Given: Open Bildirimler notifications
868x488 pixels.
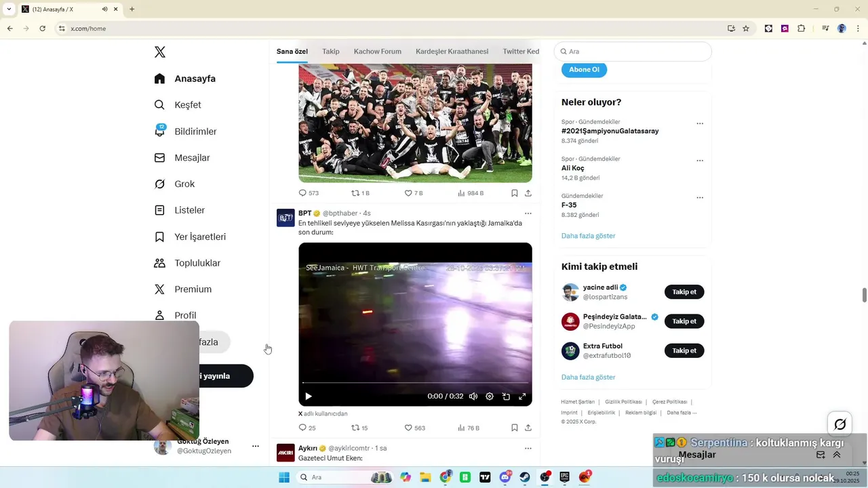Looking at the screenshot, I should pos(186,131).
